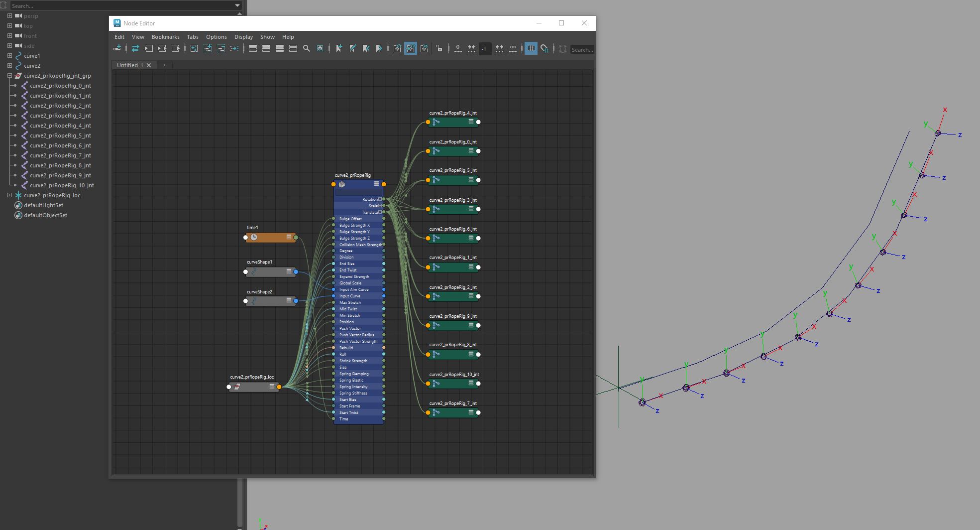Viewport: 980px width, 530px height.
Task: Expand the Rotation attribute on curve2_prRopeRig
Action: click(380, 199)
